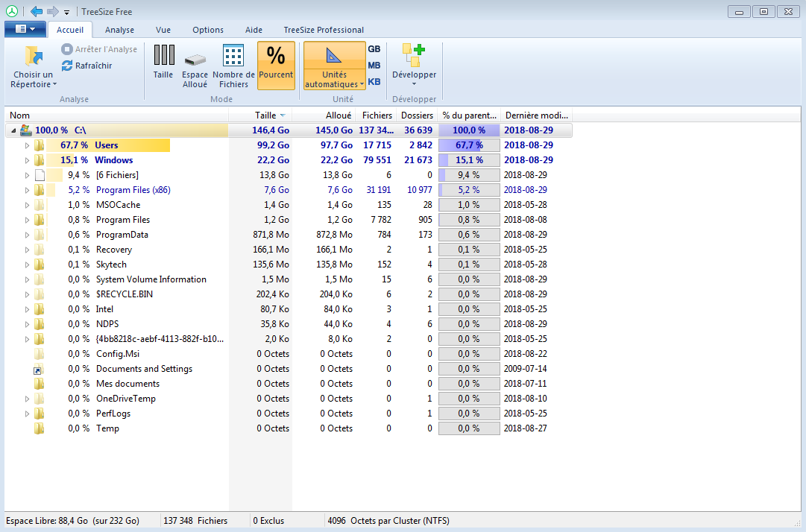Click the back navigation arrow in title bar
The image size is (806, 532).
pyautogui.click(x=37, y=11)
